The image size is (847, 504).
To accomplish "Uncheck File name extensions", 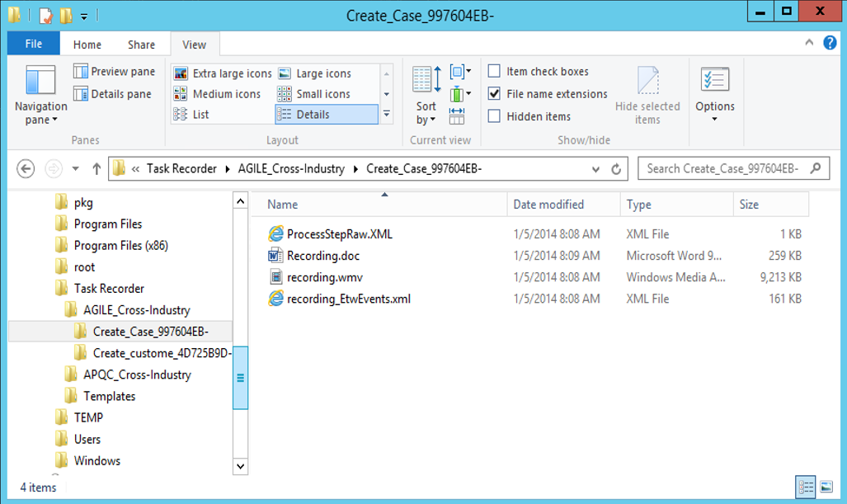I will (x=494, y=94).
